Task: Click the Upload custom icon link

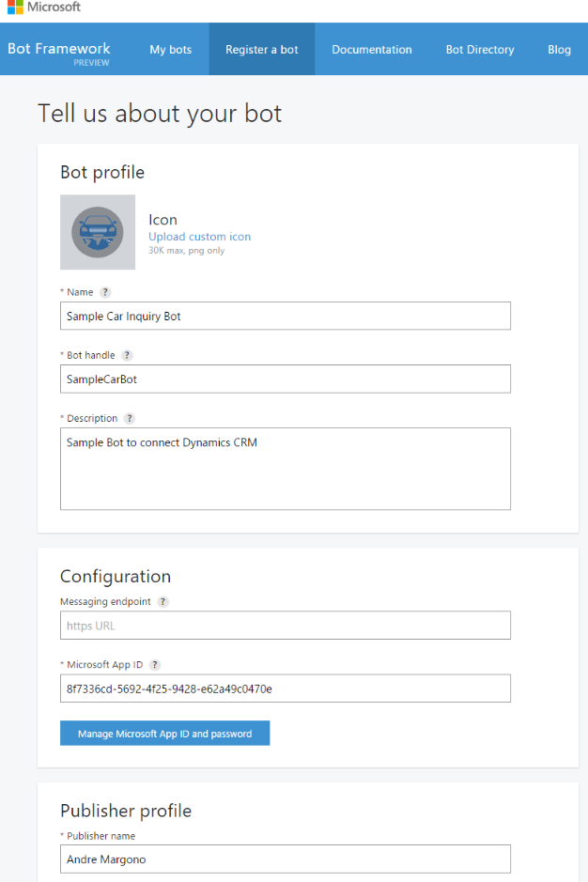Action: tap(199, 237)
